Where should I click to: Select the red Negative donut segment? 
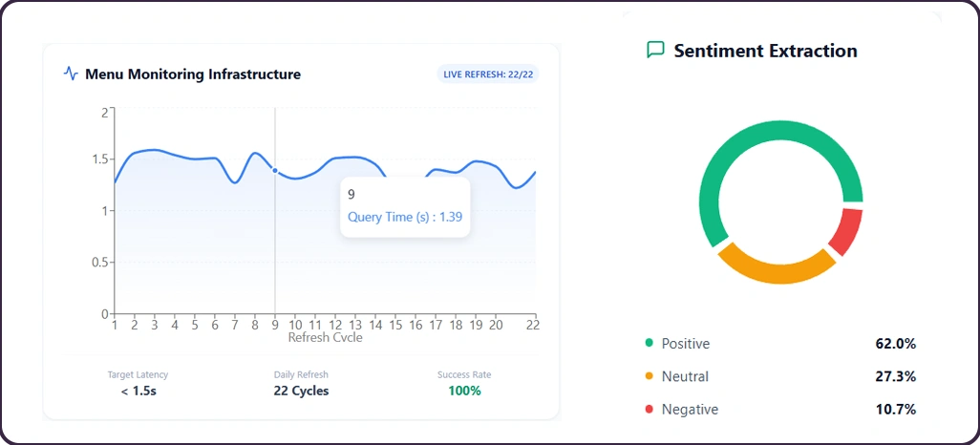845,231
